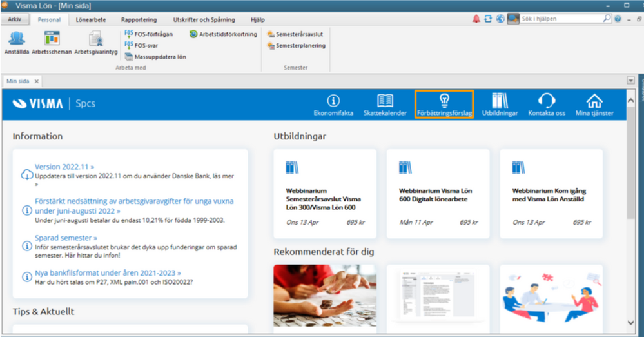Screen dimensions: 644x337
Task: Open the Version 2022.11 link
Action: pos(64,167)
